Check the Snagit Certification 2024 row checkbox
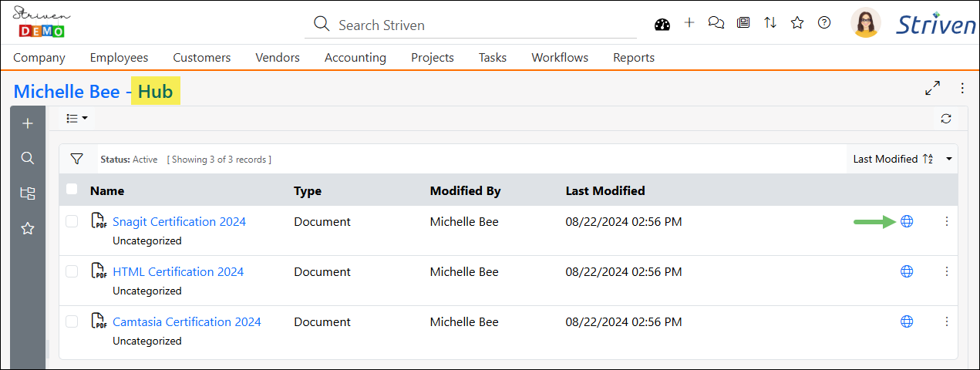Screen dimensions: 980x370 pos(72,221)
